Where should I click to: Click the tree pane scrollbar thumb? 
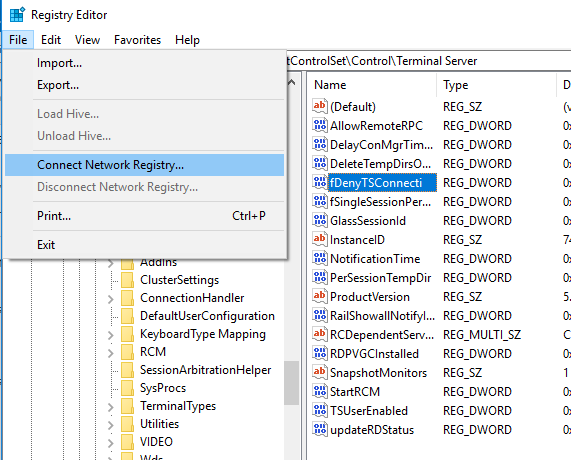[x=291, y=383]
